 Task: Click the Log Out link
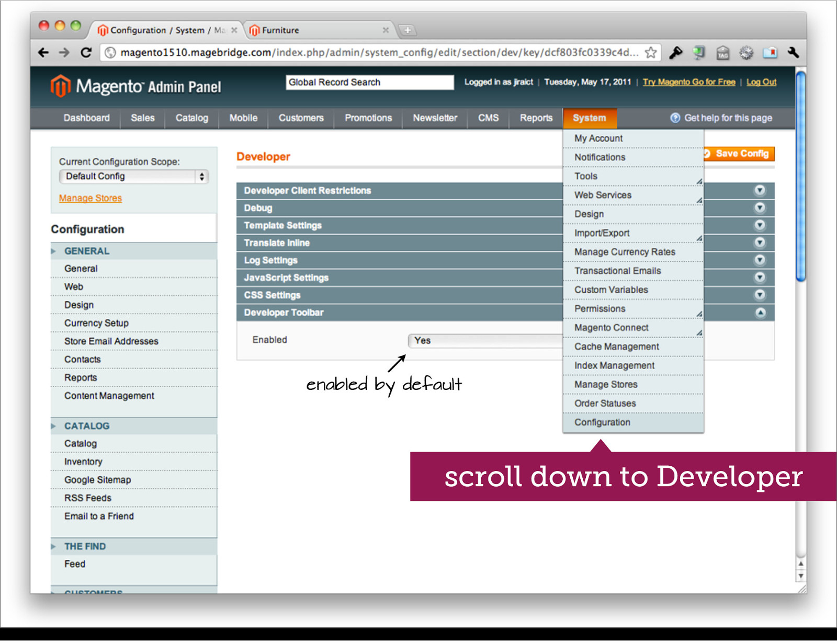coord(761,82)
